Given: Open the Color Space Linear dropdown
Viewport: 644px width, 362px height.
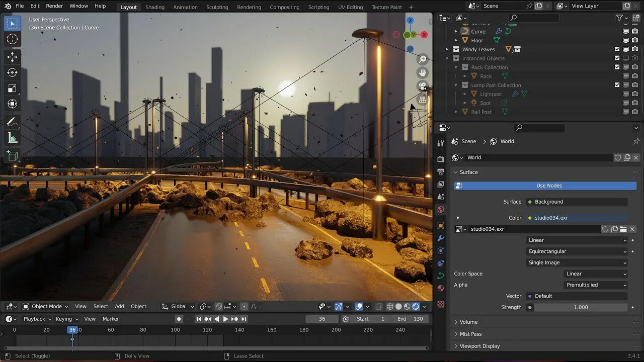Looking at the screenshot, I should pos(596,274).
